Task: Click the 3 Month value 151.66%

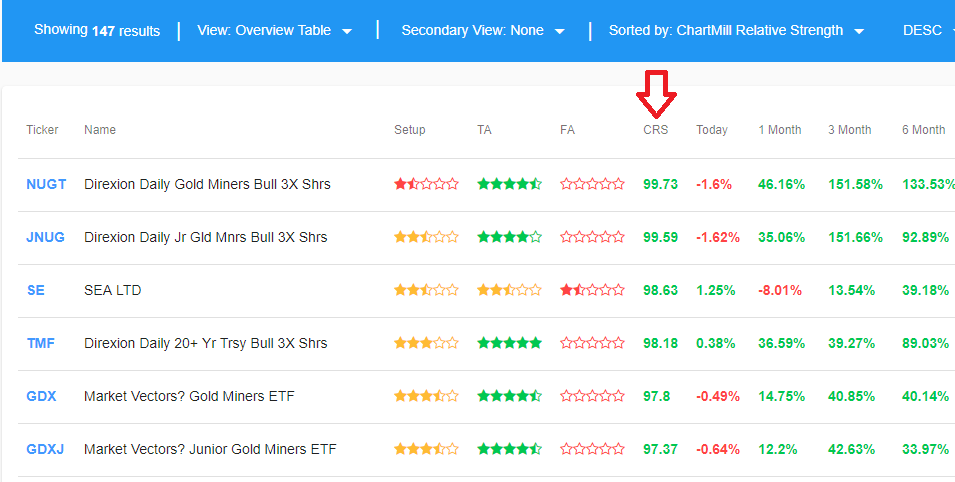Action: pyautogui.click(x=855, y=237)
